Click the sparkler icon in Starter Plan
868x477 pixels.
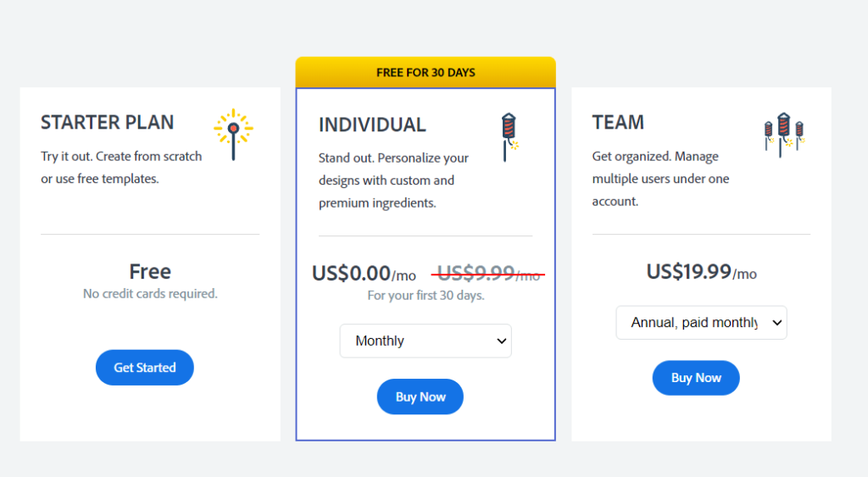(x=234, y=135)
